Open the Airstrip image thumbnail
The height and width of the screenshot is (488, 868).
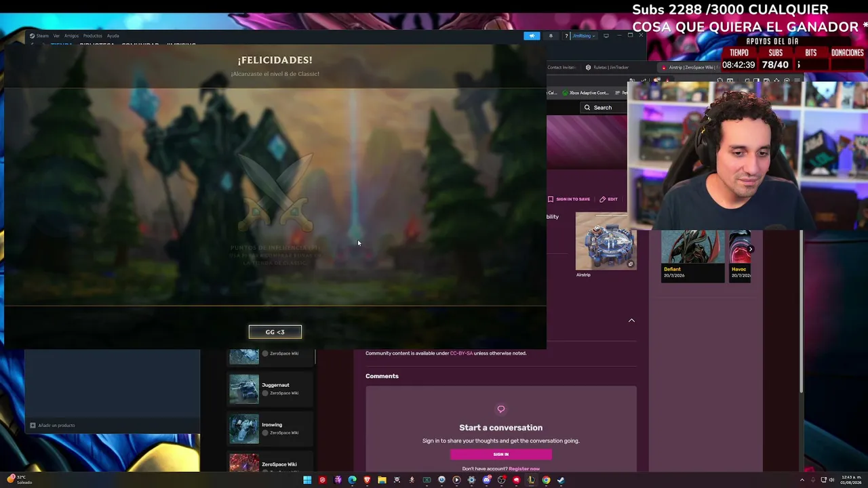point(606,241)
